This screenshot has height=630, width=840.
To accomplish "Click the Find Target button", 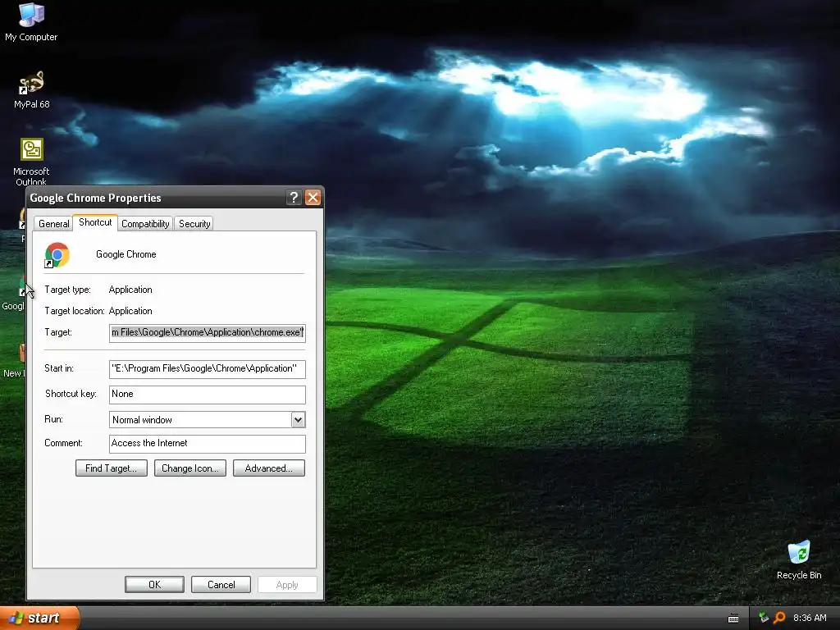I will coord(112,468).
